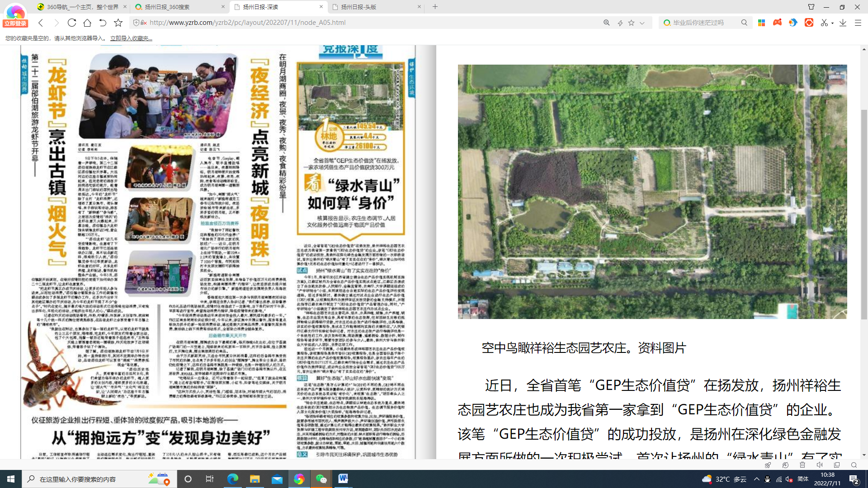Click the home page icon
Image resolution: width=868 pixels, height=488 pixels.
87,23
